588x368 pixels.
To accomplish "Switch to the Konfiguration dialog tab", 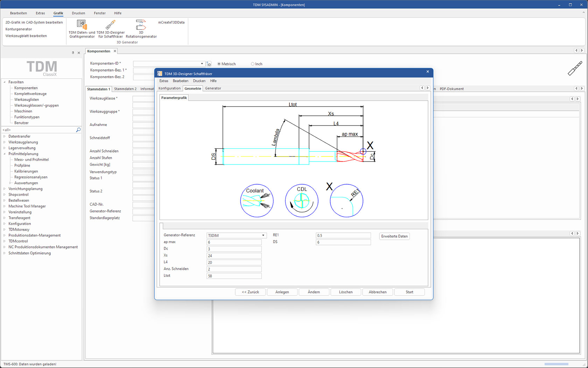I will click(169, 88).
